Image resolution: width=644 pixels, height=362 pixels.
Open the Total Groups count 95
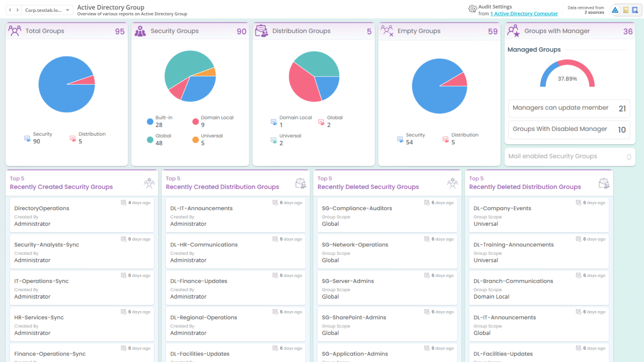(x=120, y=32)
